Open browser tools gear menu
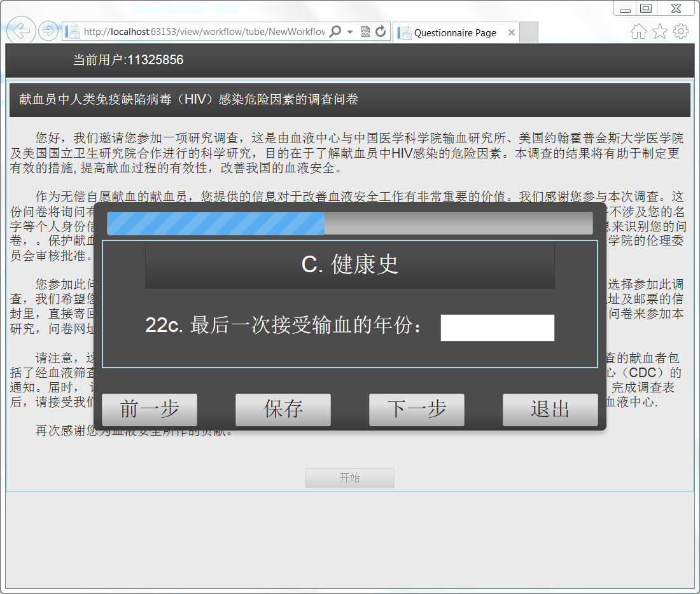This screenshot has width=700, height=594. coord(681,31)
